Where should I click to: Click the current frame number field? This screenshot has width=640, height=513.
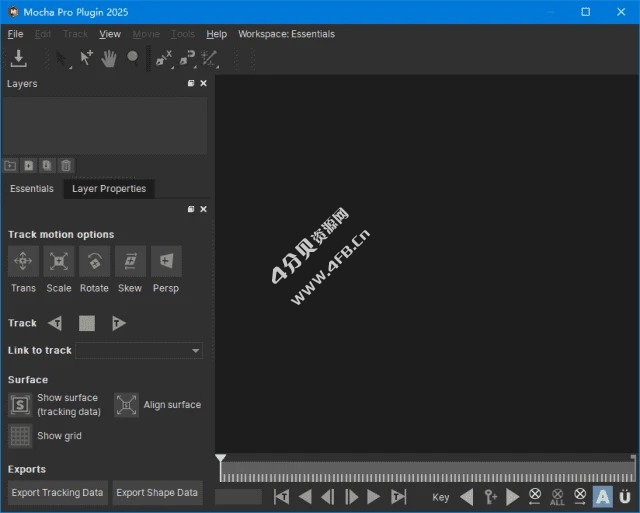[238, 497]
